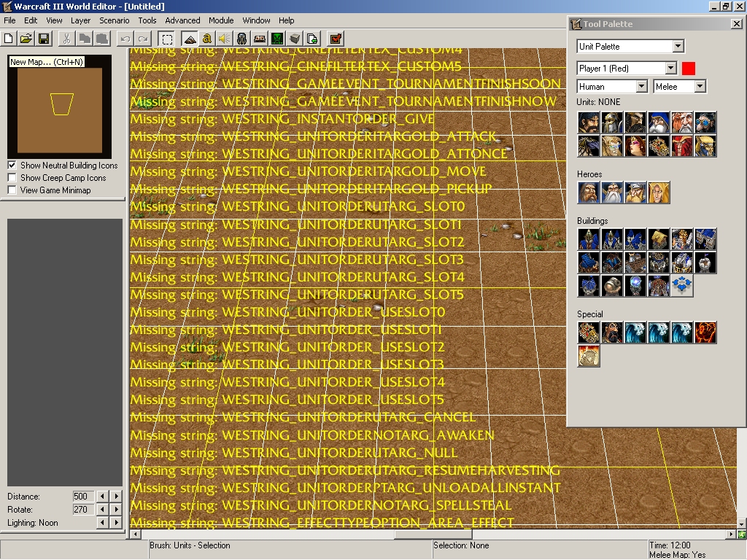747x560 pixels.
Task: Save the map with the floppy disk icon
Action: 44,39
